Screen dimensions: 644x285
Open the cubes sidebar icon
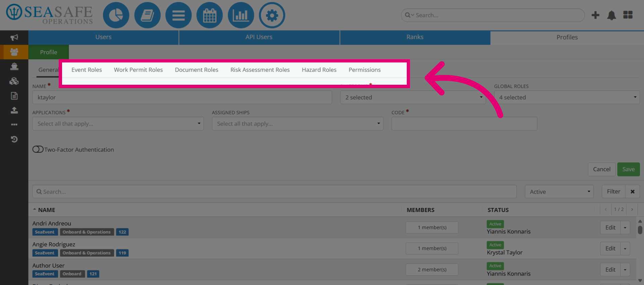14,81
